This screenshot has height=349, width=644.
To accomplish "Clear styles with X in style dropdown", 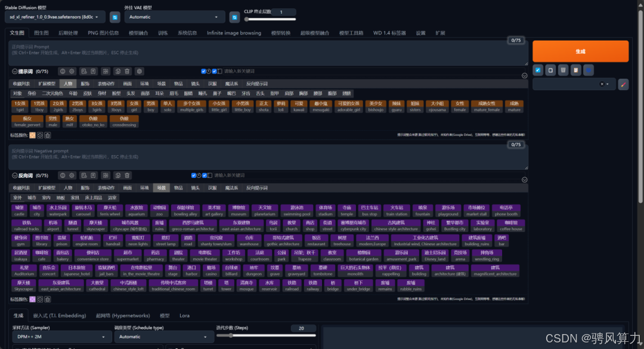I will (x=602, y=84).
